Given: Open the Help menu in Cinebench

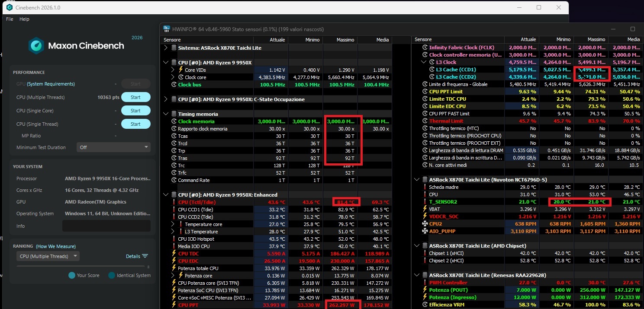Looking at the screenshot, I should [24, 19].
